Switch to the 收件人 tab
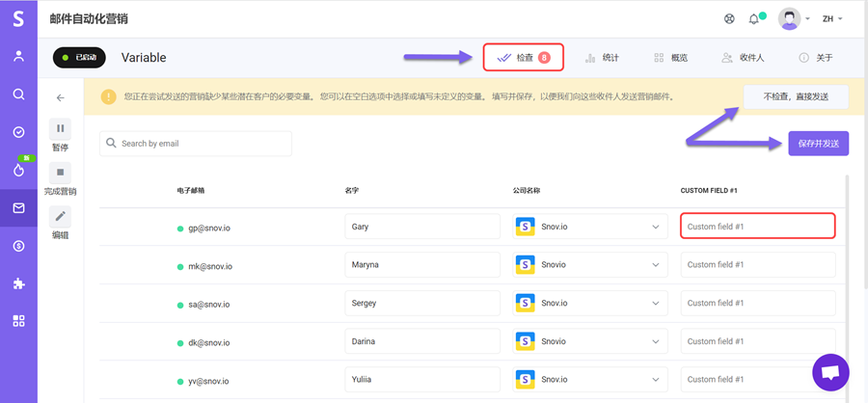The width and height of the screenshot is (868, 403). [x=743, y=58]
